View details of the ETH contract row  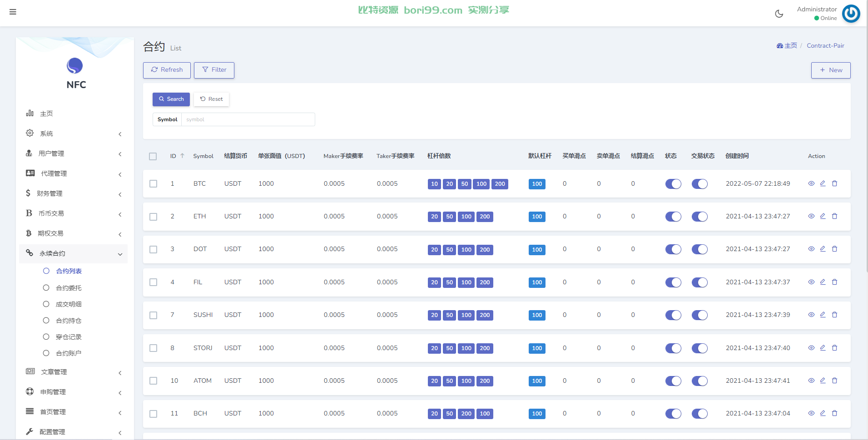click(811, 216)
